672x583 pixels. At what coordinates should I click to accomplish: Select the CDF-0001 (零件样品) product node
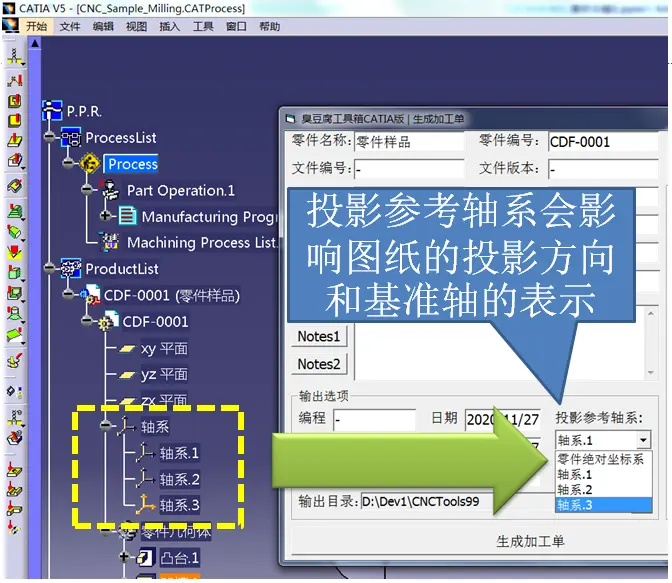171,295
